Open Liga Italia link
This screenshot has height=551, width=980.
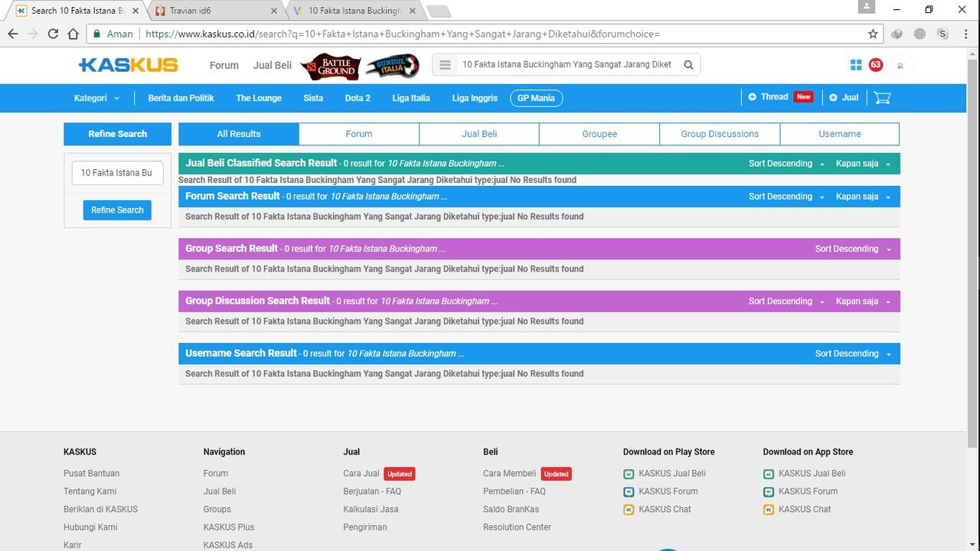[x=411, y=98]
